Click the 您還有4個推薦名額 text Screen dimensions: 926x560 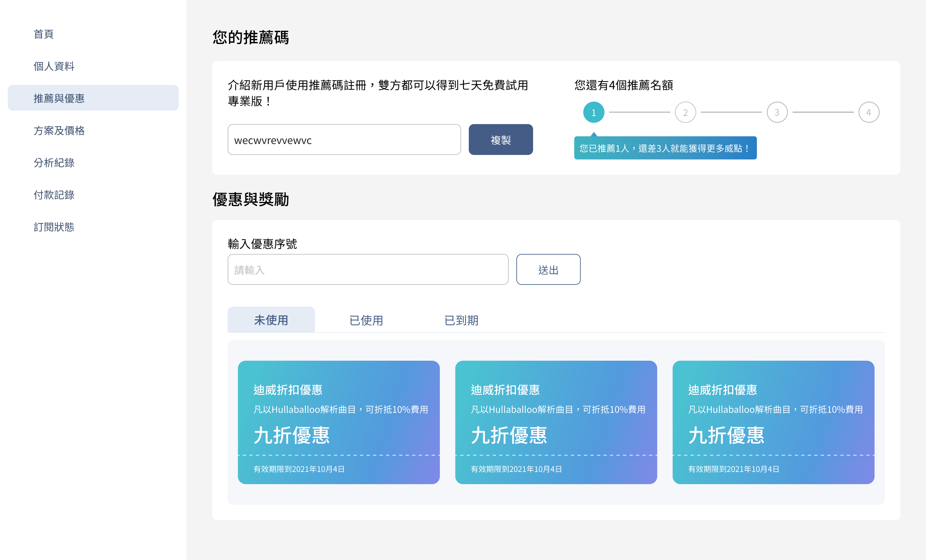pyautogui.click(x=624, y=85)
